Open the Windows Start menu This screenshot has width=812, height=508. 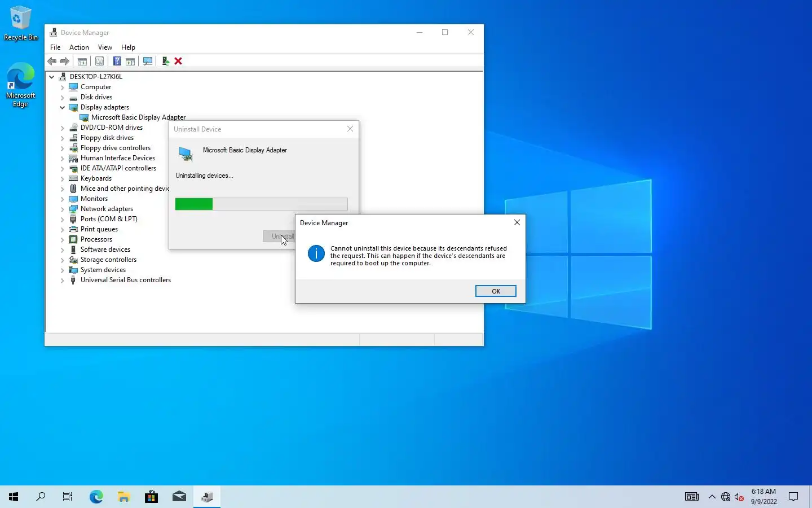tap(14, 497)
